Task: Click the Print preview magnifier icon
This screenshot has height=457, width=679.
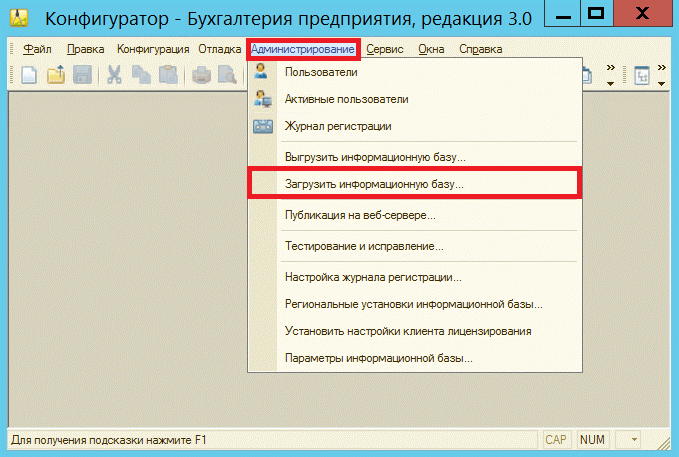Action: pyautogui.click(x=227, y=75)
